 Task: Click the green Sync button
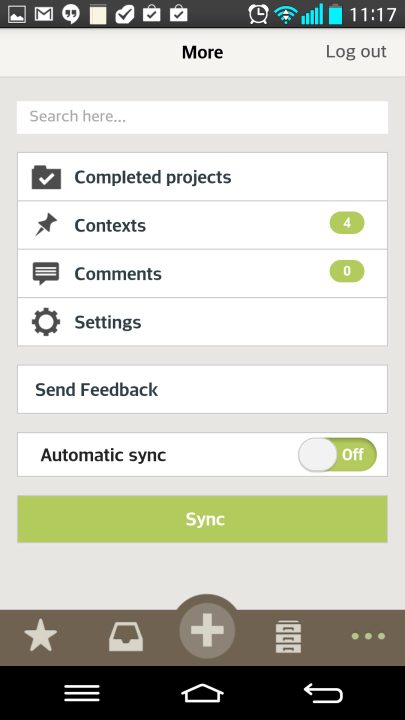[x=202, y=519]
